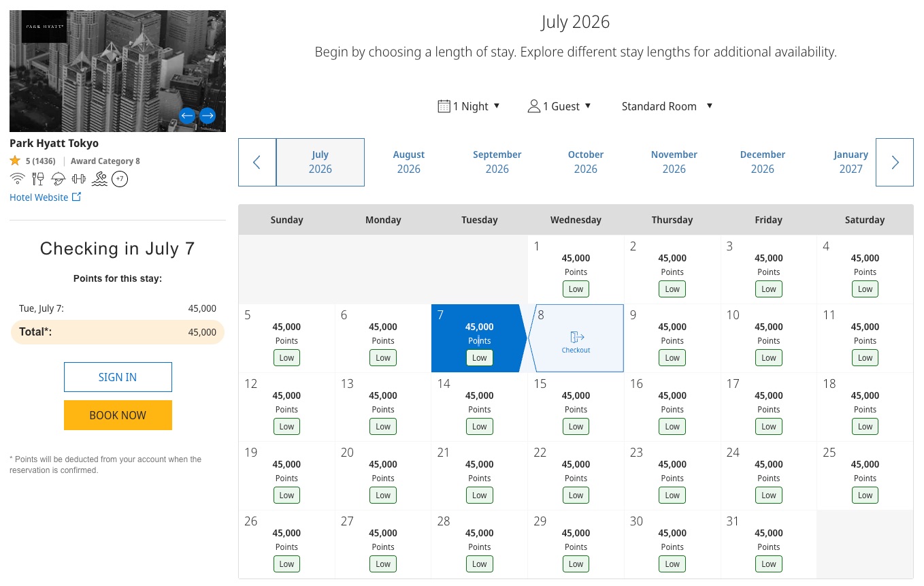924x586 pixels.
Task: Select July 9 on the calendar
Action: 672,338
